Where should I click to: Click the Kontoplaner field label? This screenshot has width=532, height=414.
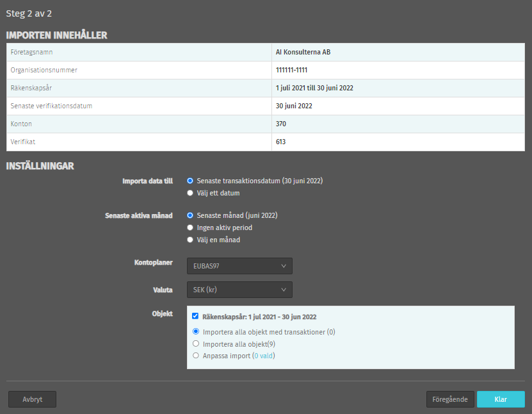(x=154, y=263)
